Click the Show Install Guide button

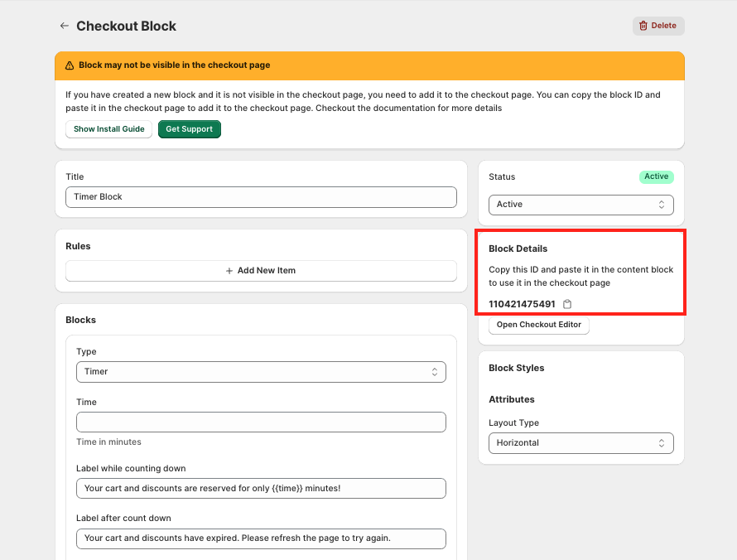coord(108,129)
